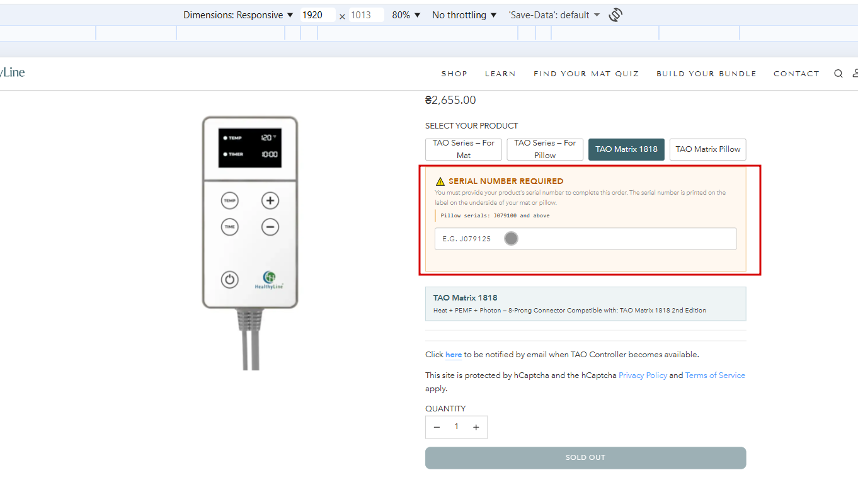Click the rotate device icon
Image resolution: width=858 pixels, height=504 pixels.
coord(615,15)
